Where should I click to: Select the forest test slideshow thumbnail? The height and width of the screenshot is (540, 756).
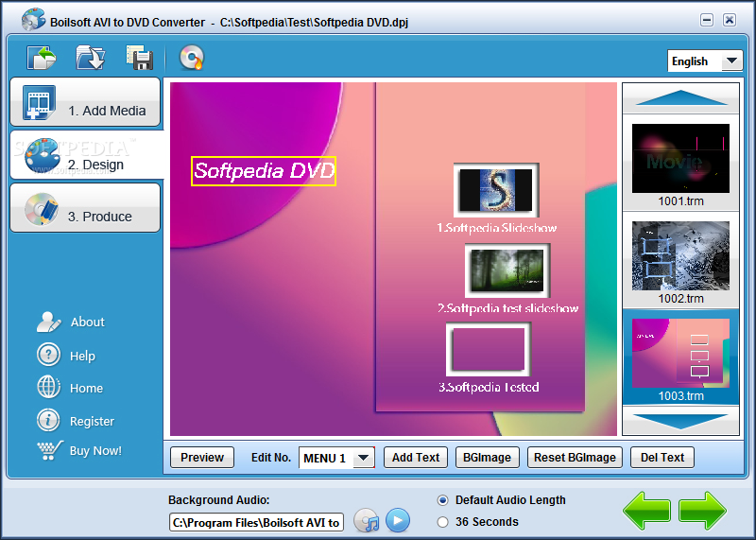pyautogui.click(x=507, y=270)
